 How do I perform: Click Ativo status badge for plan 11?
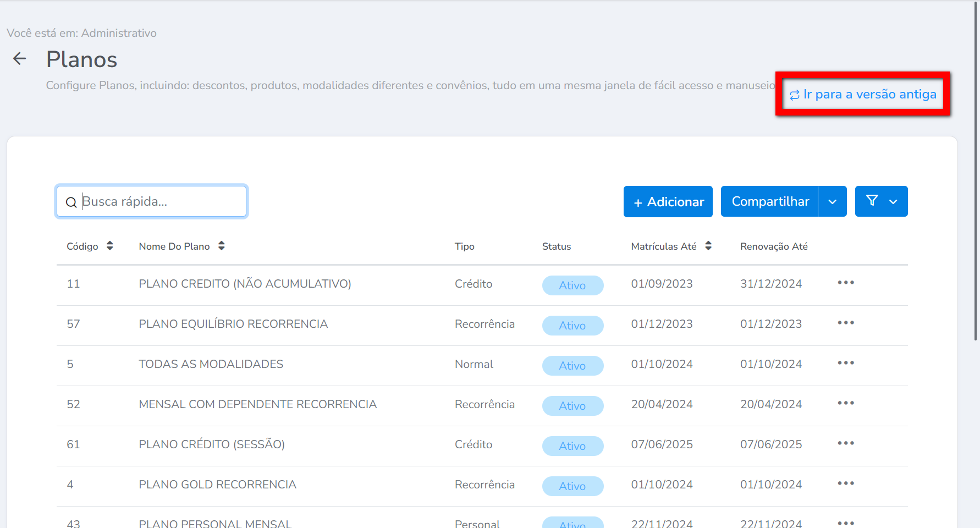(x=572, y=285)
